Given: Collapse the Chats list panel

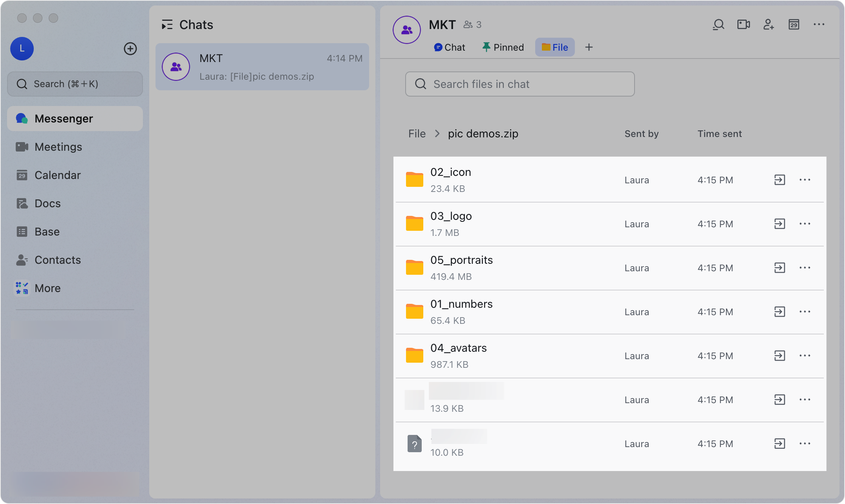Looking at the screenshot, I should click(167, 24).
